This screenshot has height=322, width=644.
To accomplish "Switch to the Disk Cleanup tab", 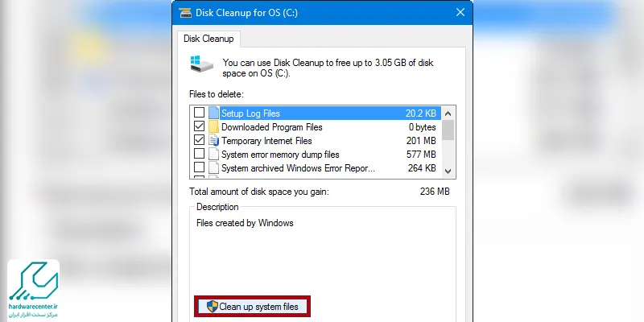I will 208,39.
